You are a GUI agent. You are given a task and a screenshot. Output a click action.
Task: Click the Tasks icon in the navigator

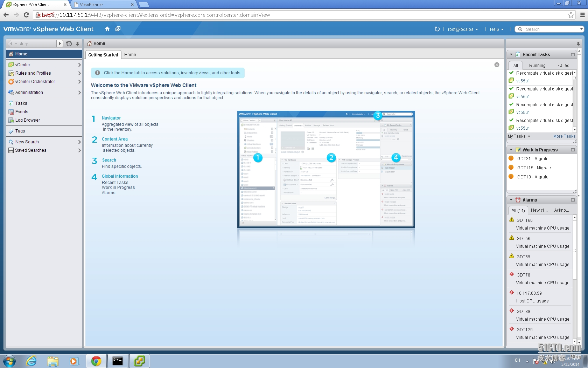point(11,103)
